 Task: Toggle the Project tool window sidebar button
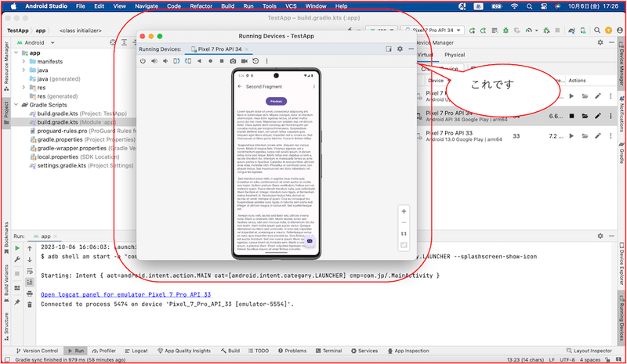6,113
